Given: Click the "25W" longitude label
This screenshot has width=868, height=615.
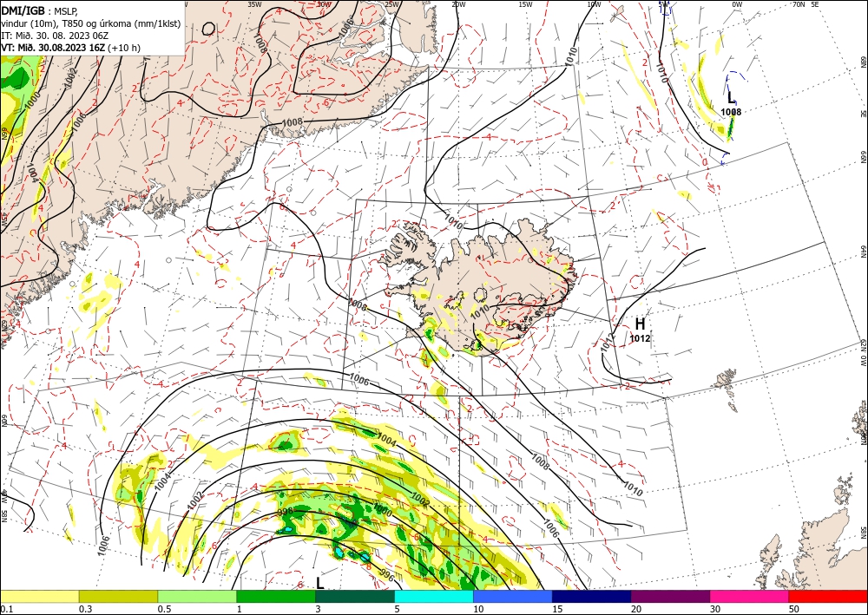Looking at the screenshot, I should click(x=391, y=4).
